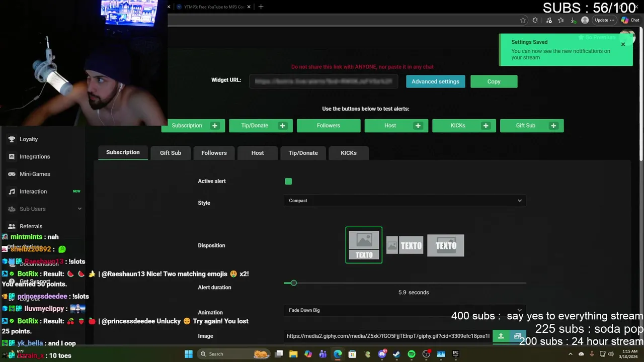Close the Settings Saved notification
The image size is (644, 362).
point(623,44)
